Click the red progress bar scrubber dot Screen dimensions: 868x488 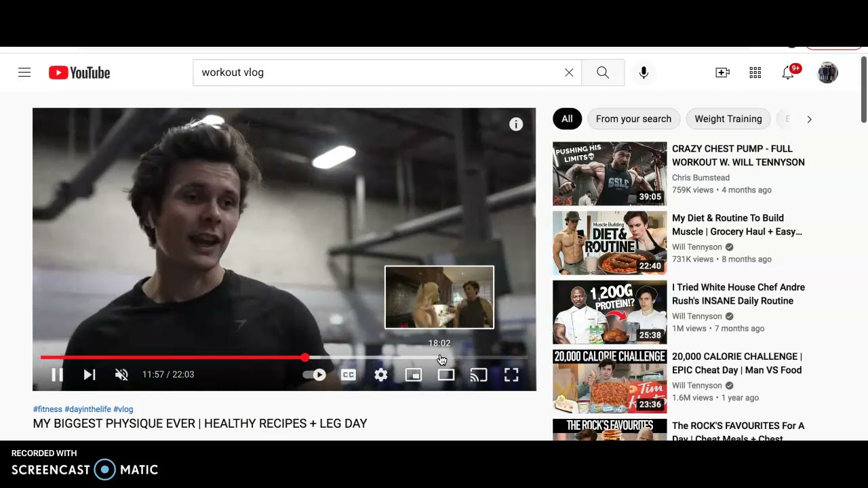pos(305,357)
